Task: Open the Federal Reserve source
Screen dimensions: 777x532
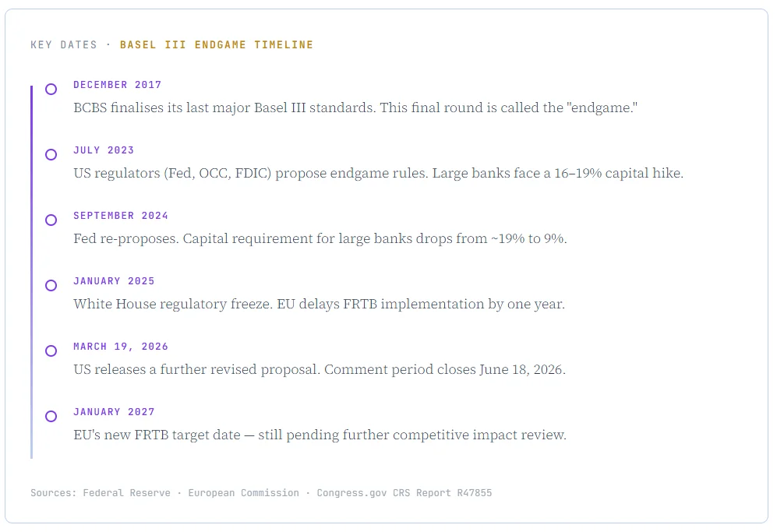Action: click(126, 493)
